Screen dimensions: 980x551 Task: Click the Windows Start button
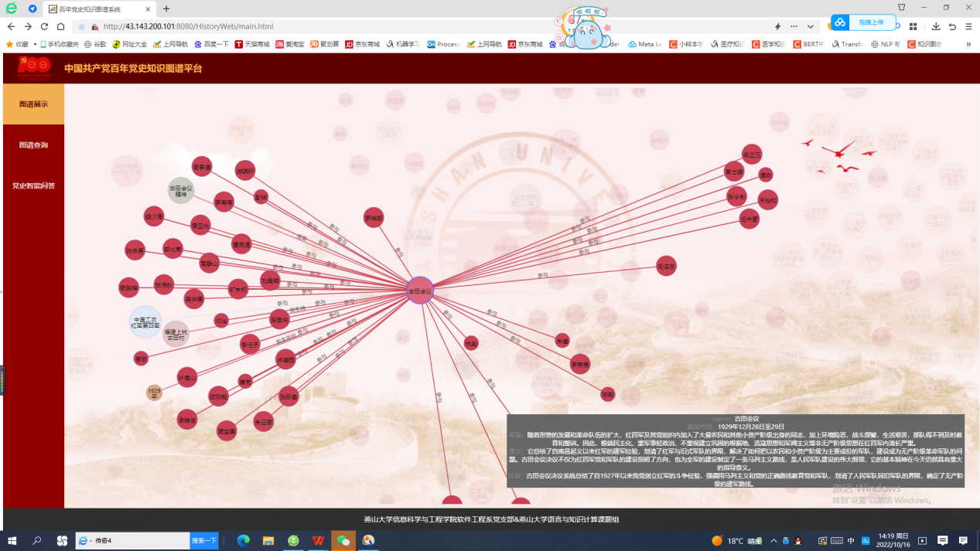tap(12, 541)
